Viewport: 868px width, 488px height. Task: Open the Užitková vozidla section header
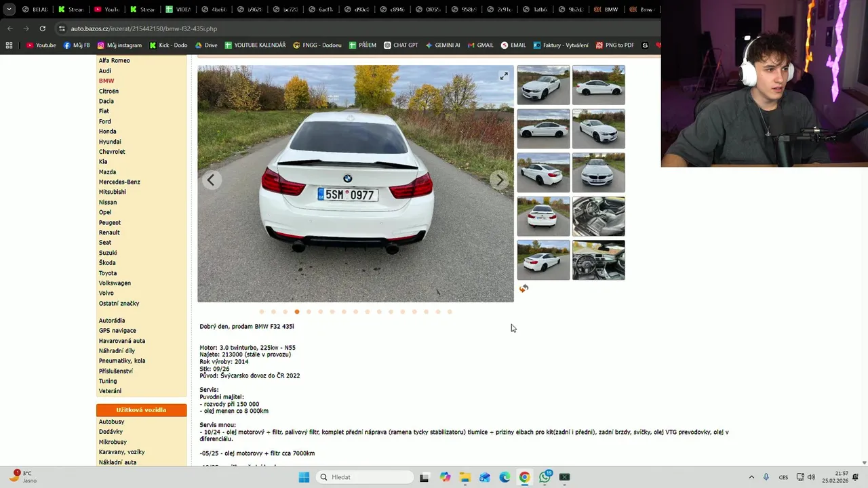point(141,410)
